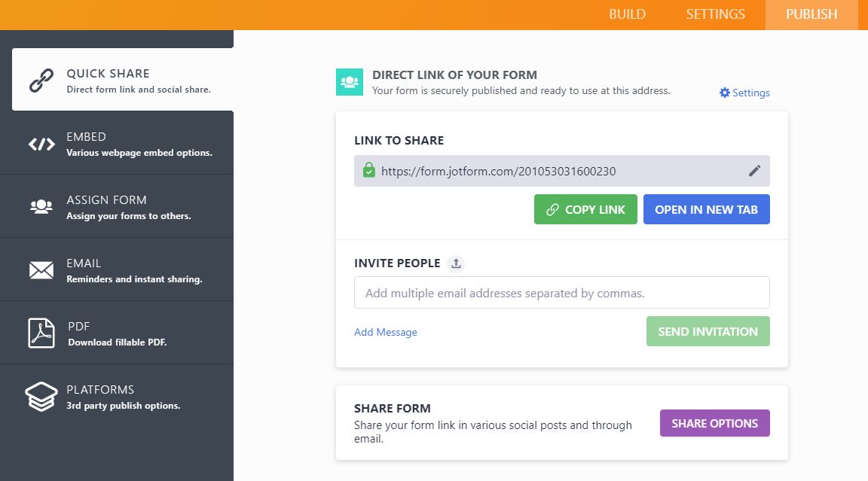Click the Embed code brackets icon
The image size is (868, 481).
click(x=41, y=145)
